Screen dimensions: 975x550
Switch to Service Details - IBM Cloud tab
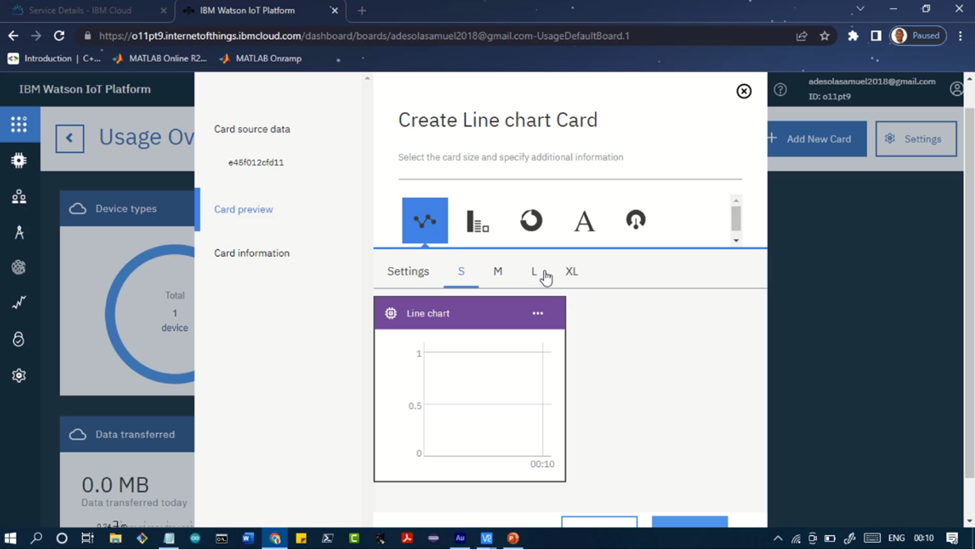pos(80,11)
